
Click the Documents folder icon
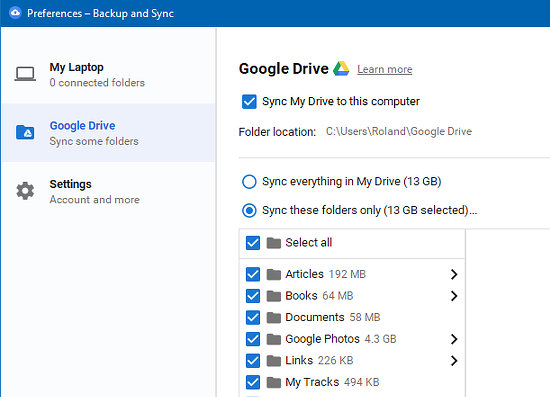[274, 317]
